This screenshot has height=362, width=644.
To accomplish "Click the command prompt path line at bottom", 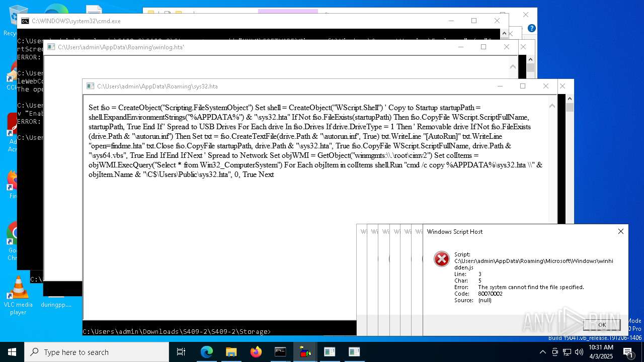I will tap(177, 331).
